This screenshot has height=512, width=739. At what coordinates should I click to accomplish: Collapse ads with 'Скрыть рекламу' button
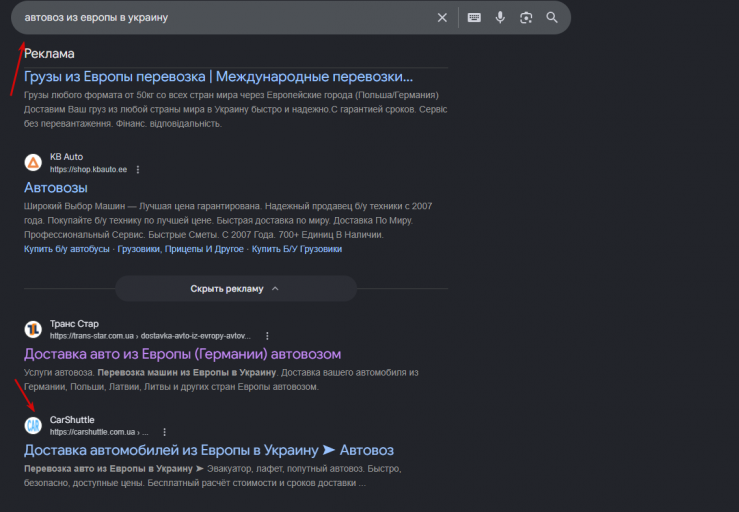click(236, 289)
